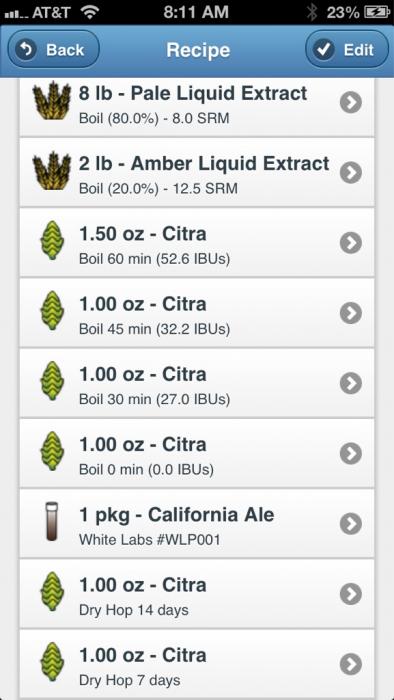Select the Dry Hop 7 days Citra entry

pyautogui.click(x=197, y=663)
